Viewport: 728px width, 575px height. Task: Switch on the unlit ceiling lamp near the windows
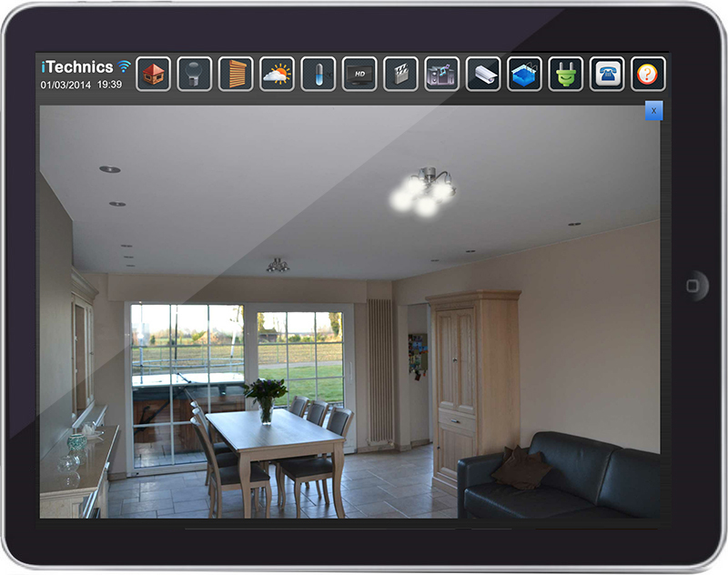click(x=278, y=265)
